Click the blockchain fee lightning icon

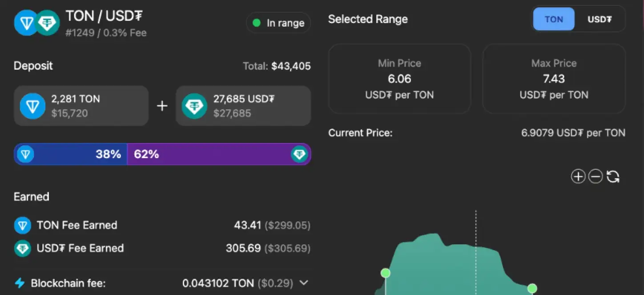(20, 283)
